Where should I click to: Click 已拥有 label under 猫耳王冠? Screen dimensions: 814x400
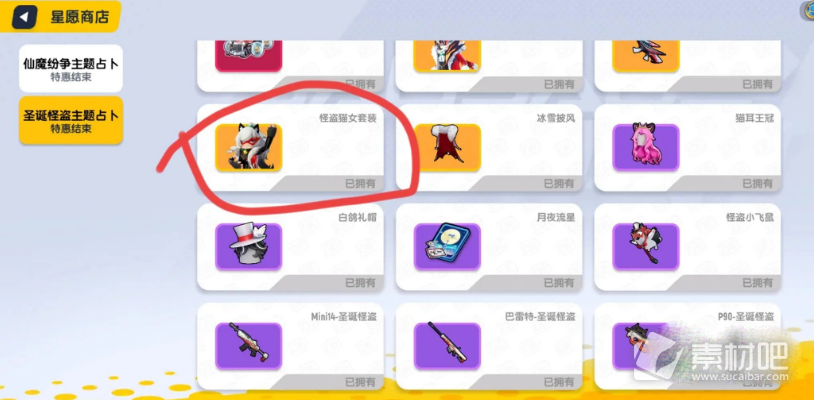coord(757,183)
